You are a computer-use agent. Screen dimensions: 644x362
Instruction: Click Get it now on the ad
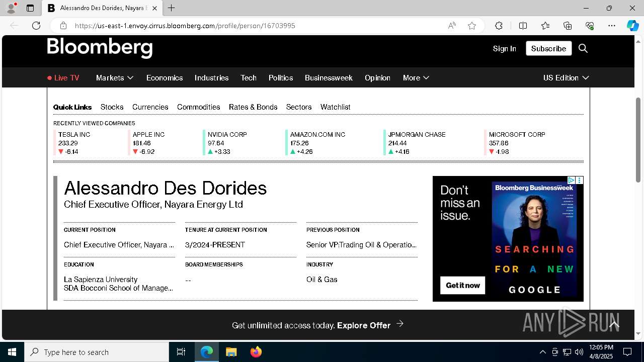click(x=462, y=285)
